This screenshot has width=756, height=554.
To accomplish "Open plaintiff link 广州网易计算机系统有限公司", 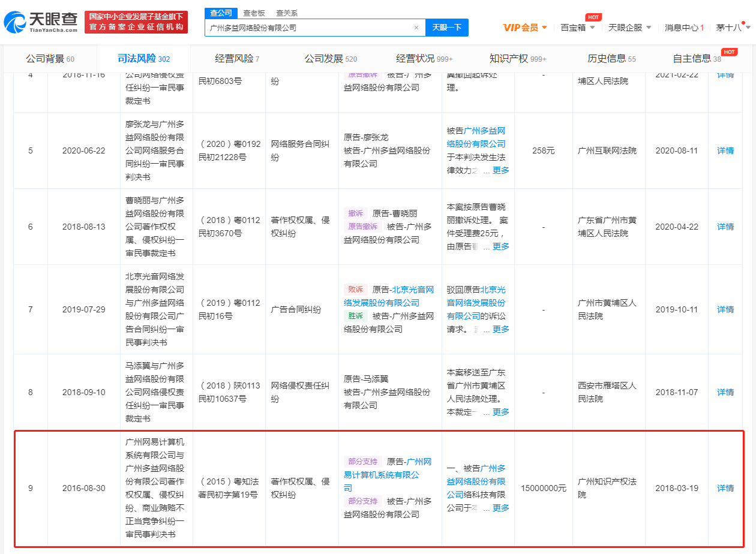I will point(388,475).
